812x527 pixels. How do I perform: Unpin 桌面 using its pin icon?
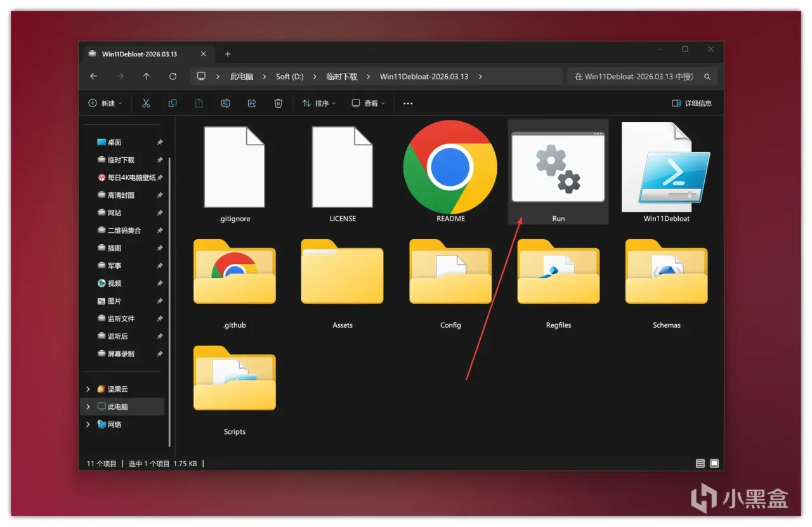(x=160, y=142)
